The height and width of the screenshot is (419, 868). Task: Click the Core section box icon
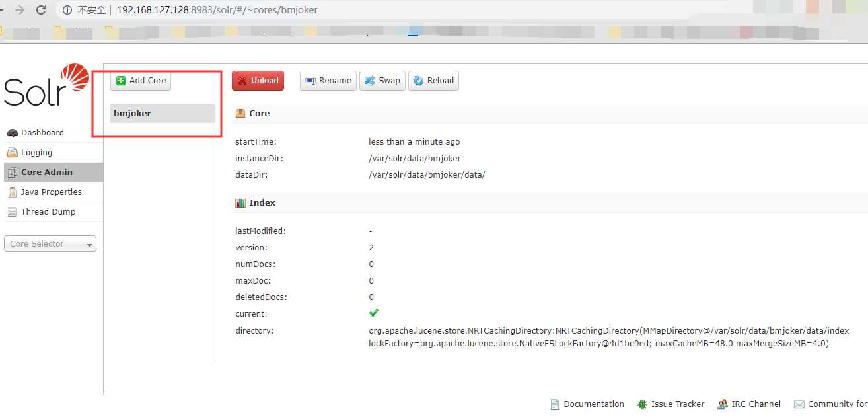click(240, 114)
